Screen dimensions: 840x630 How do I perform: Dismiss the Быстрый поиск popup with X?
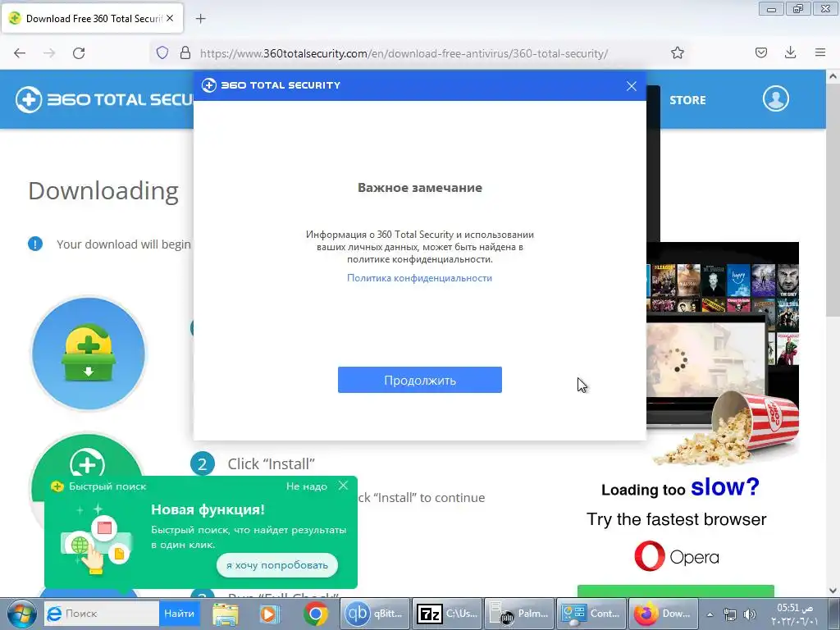[344, 486]
